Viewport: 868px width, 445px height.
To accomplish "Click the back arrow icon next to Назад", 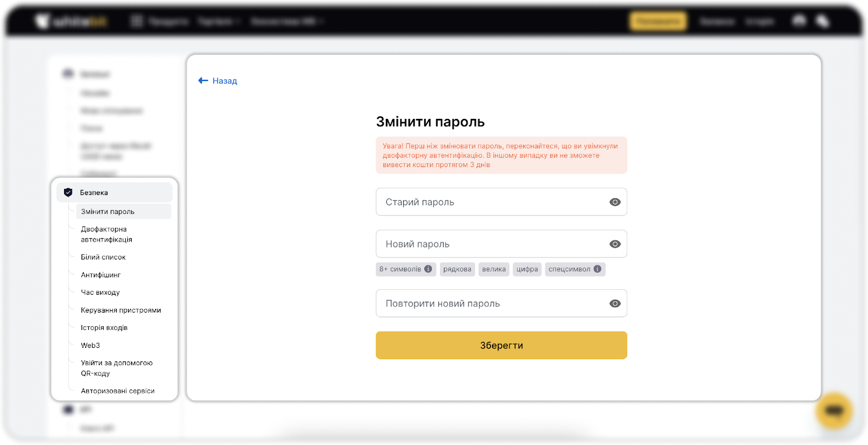I will pyautogui.click(x=203, y=81).
